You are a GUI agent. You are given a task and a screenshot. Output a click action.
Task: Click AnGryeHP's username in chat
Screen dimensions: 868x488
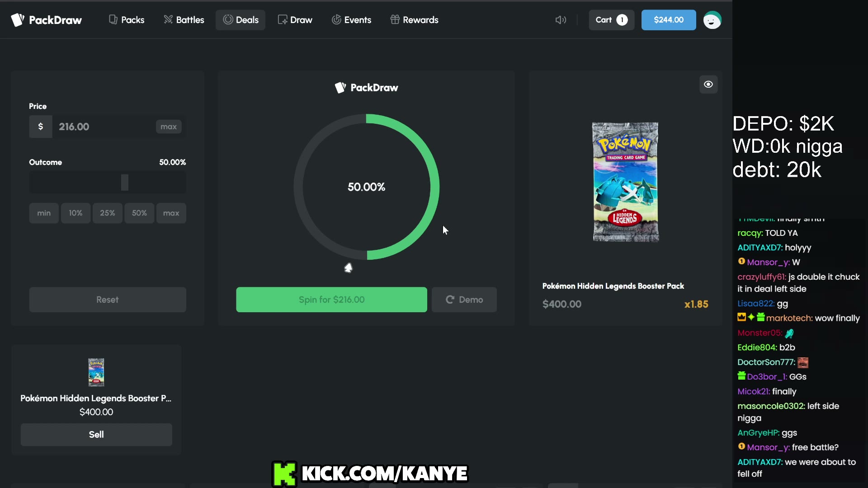[758, 433]
